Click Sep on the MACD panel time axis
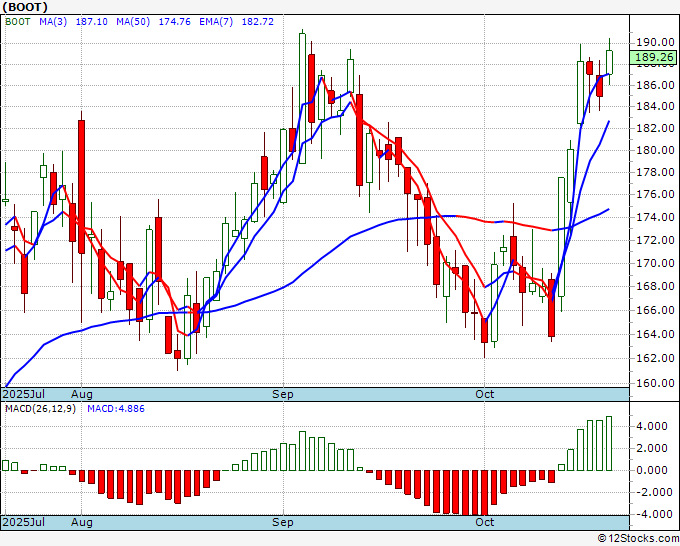680x546 pixels. pos(283,522)
